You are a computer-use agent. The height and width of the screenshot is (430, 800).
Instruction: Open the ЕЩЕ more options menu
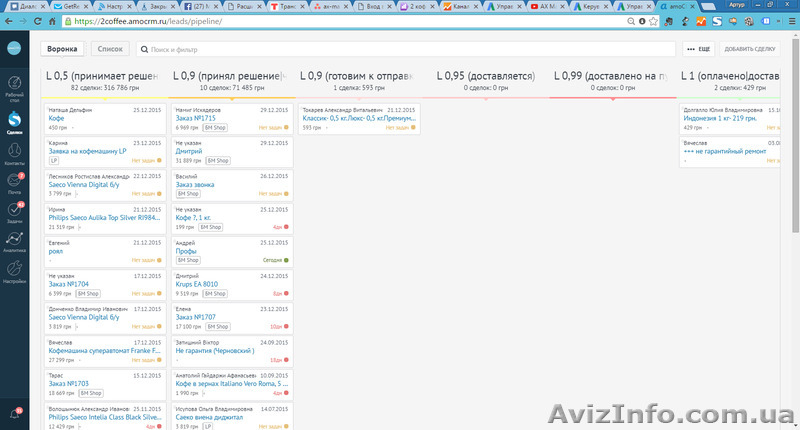(698, 48)
